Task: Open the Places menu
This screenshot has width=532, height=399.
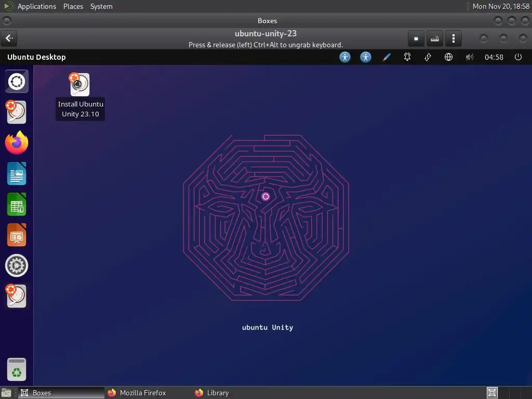Action: coord(73,6)
